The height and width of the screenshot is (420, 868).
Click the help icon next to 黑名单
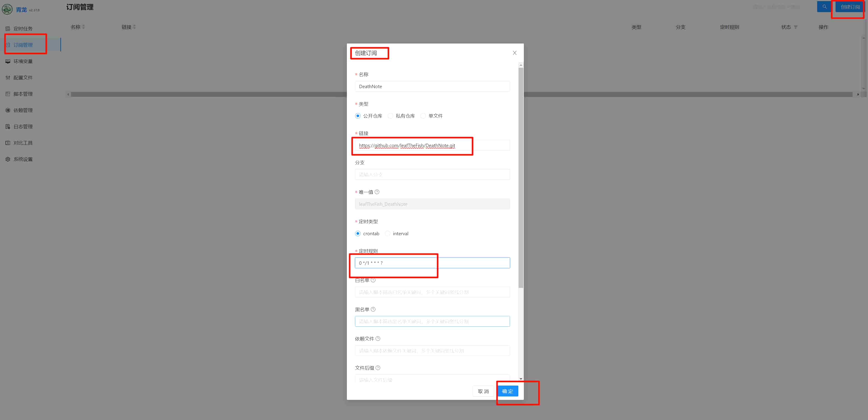tap(373, 310)
